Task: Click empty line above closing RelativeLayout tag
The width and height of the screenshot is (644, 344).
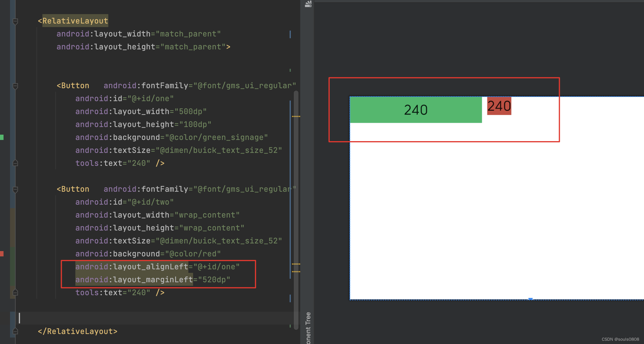Action: 147,318
